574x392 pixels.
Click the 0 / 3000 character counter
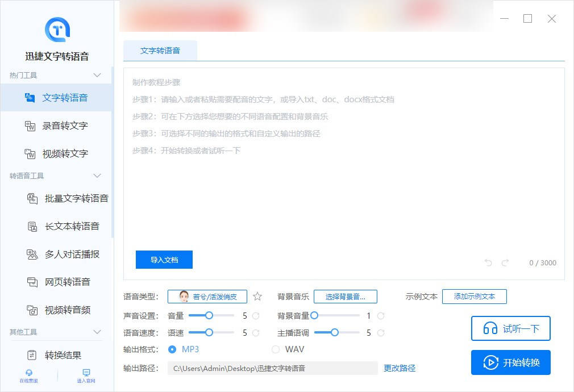(x=543, y=263)
